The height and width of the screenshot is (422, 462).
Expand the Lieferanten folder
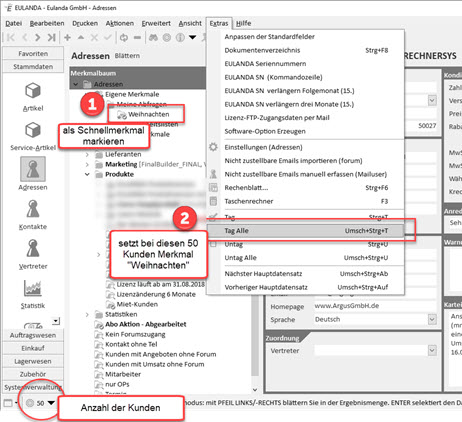87,154
